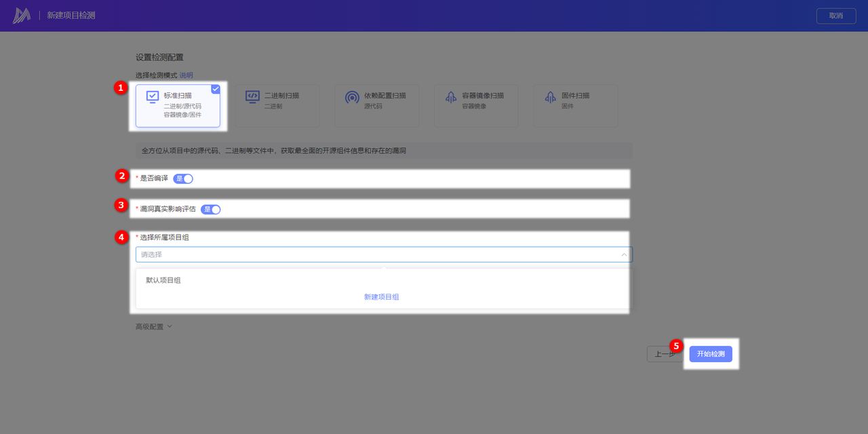Click the checkmark badge on 标准扫描 card
Image resolution: width=868 pixels, height=434 pixels.
215,89
